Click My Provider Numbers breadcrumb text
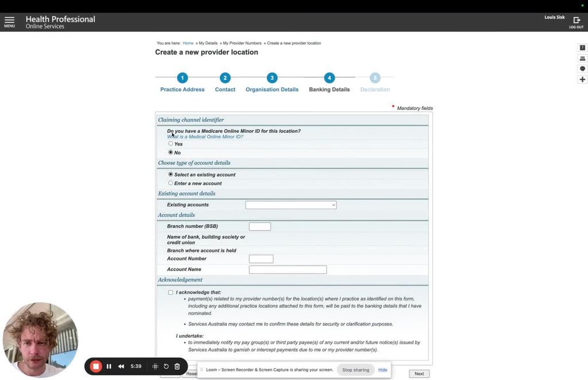This screenshot has width=588, height=380. (242, 43)
